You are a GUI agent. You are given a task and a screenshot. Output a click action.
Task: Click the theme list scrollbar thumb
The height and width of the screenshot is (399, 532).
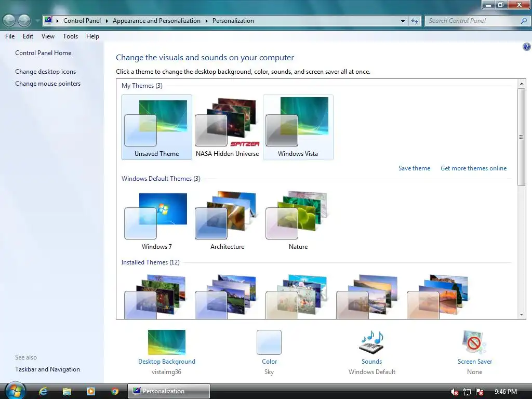tap(522, 137)
